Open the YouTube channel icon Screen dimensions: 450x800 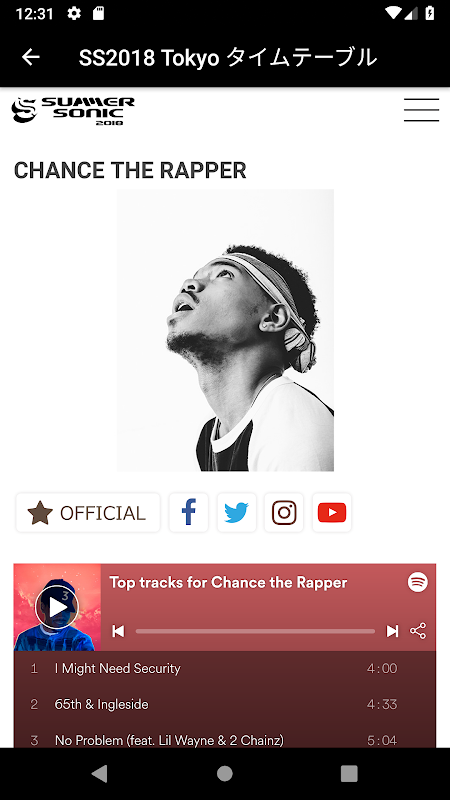click(332, 513)
